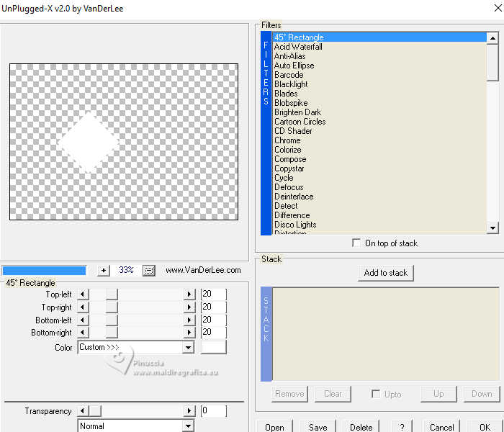504x432 pixels.
Task: Increase Top-right with right arrow
Action: point(189,307)
